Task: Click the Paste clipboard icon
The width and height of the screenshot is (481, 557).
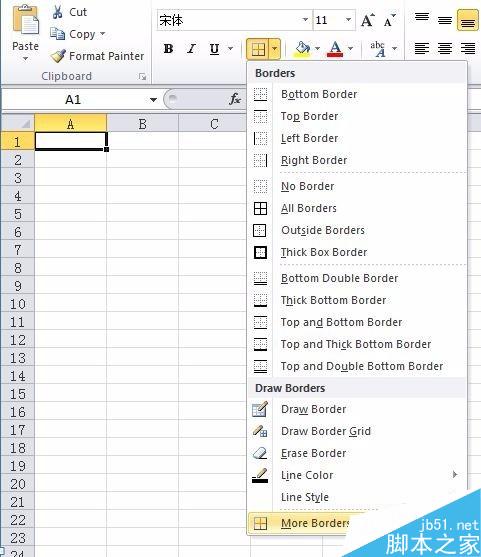Action: [x=26, y=21]
